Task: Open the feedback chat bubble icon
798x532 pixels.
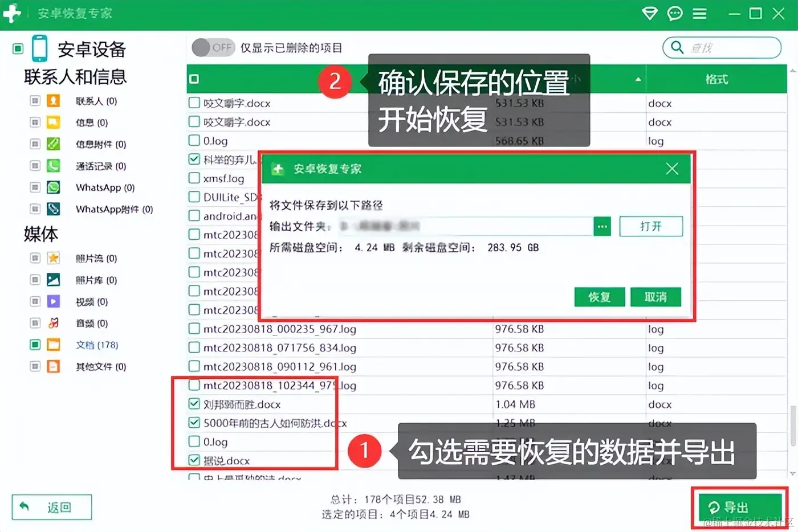Action: [675, 13]
